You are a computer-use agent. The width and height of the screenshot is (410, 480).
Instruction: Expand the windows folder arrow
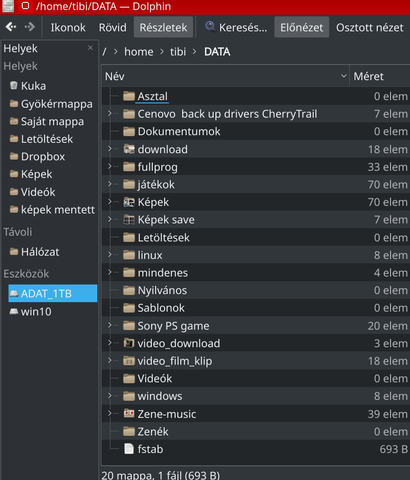tap(109, 395)
